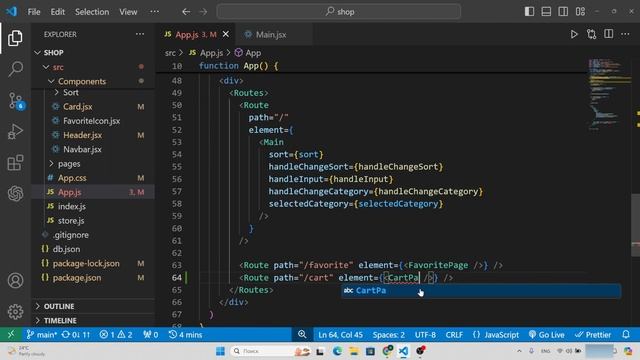
Task: Open editor More Actions ellipsis
Action: (x=625, y=34)
